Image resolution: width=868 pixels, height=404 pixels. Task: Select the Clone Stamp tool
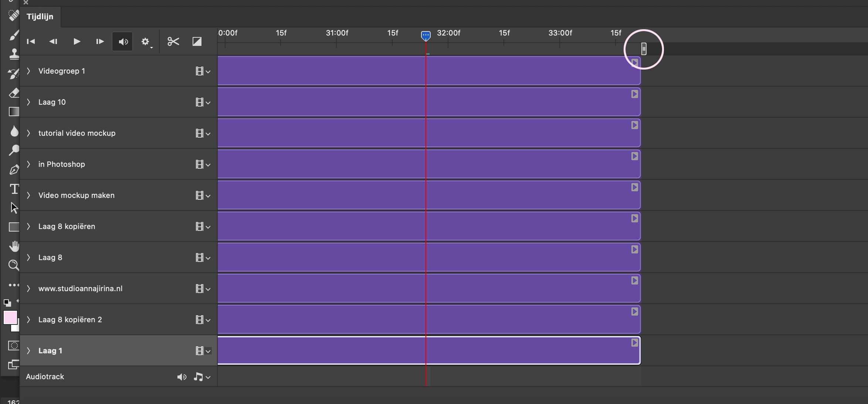(x=14, y=54)
